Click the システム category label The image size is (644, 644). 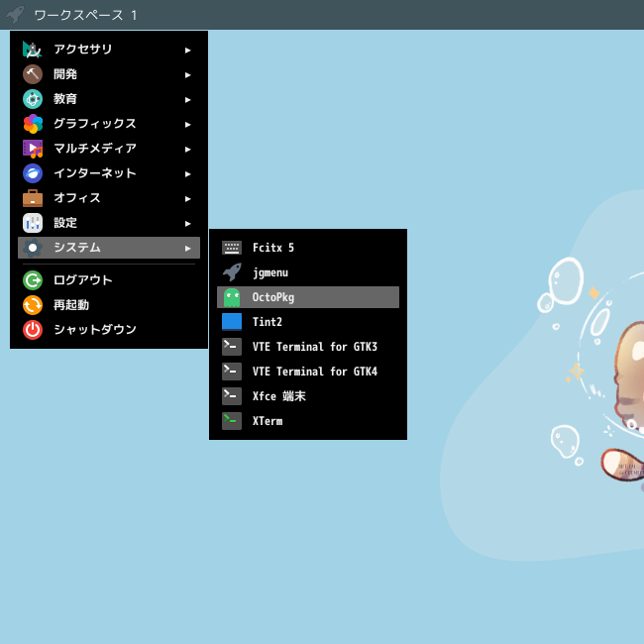click(x=77, y=248)
